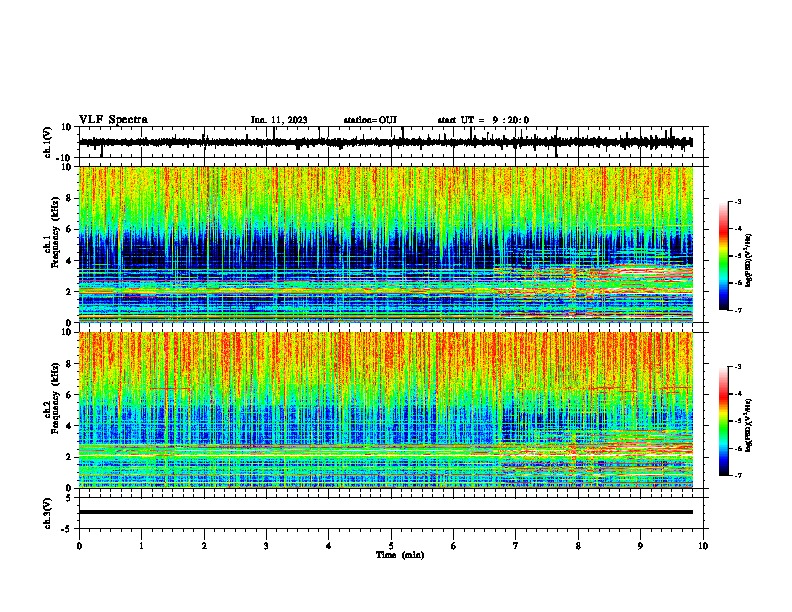
Task: Click the time axis tick label 2
Action: coord(204,546)
